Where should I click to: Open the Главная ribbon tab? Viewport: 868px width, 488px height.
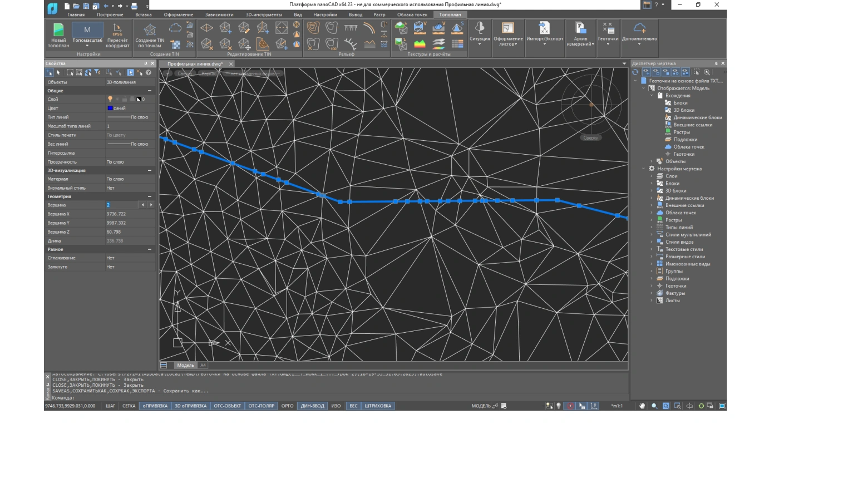tap(76, 14)
